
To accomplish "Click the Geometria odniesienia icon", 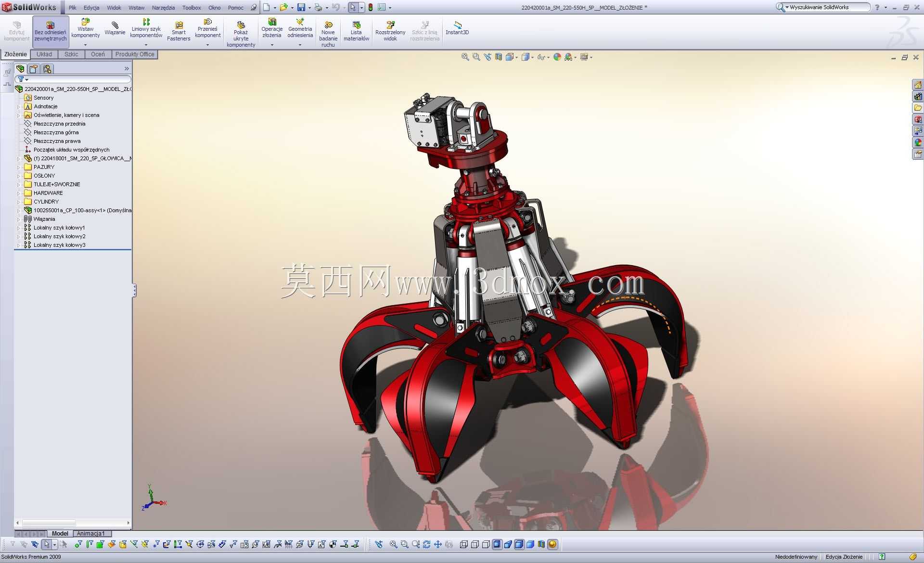I will click(x=300, y=22).
